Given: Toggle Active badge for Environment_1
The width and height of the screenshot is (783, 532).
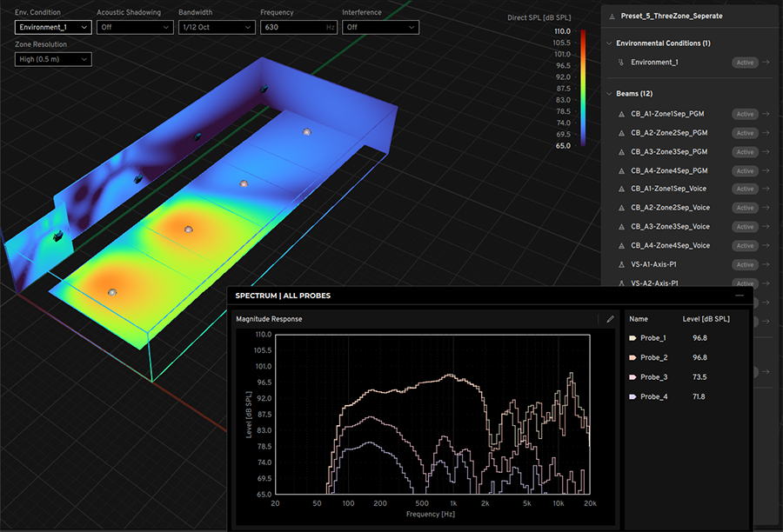Looking at the screenshot, I should [x=745, y=63].
